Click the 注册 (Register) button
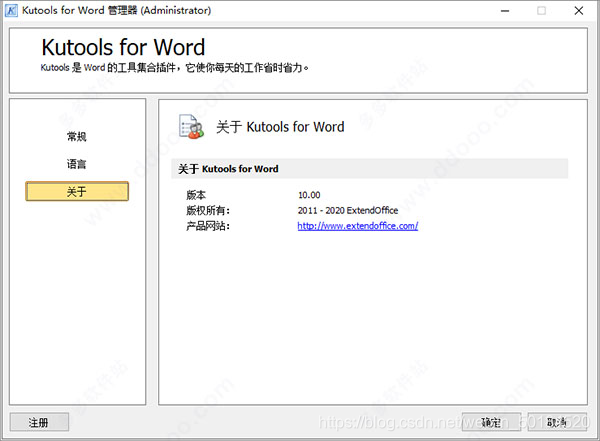The width and height of the screenshot is (600, 441). pos(39,422)
